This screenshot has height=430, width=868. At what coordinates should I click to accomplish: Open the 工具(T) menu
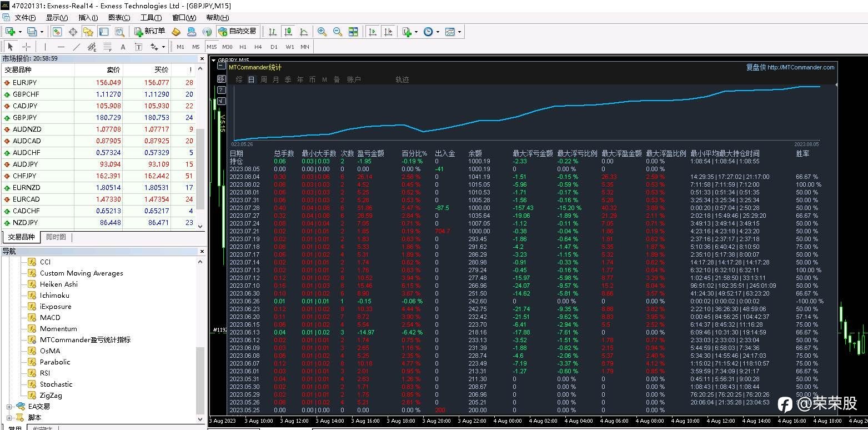coord(151,17)
